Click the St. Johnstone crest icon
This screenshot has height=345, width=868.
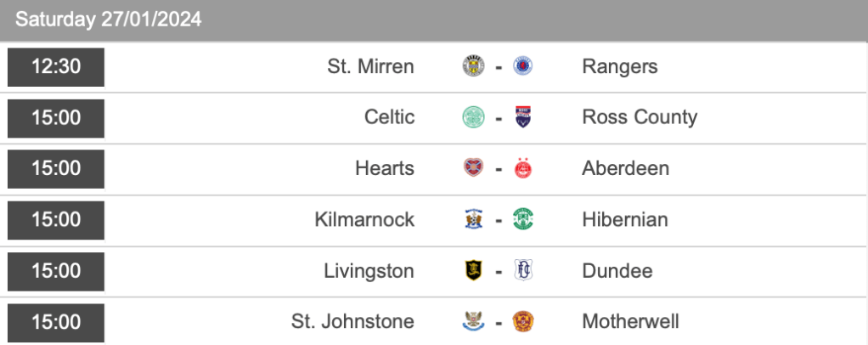point(473,321)
